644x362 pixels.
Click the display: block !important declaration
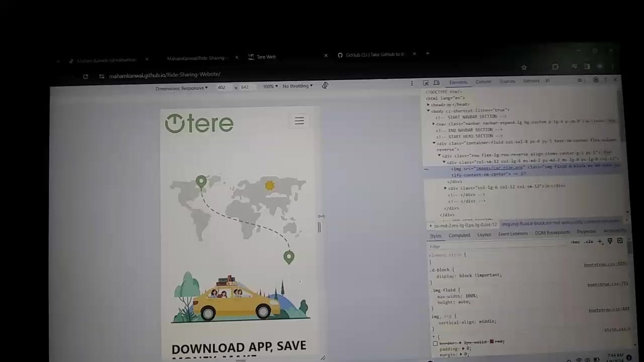469,275
